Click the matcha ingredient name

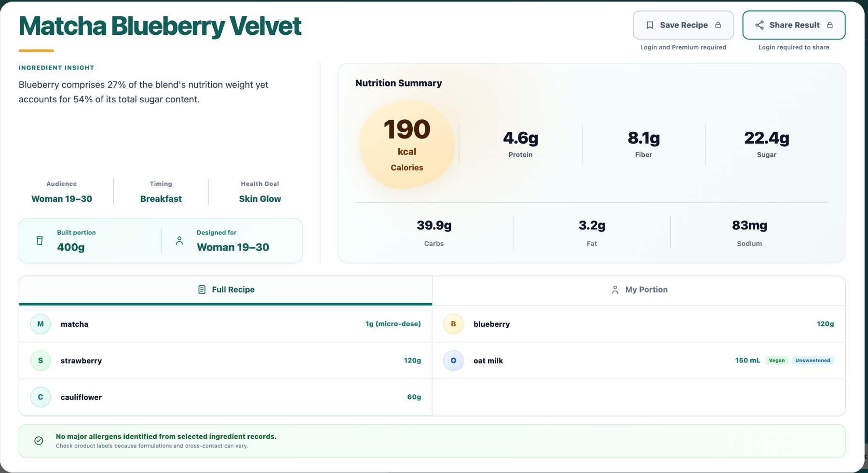(74, 324)
